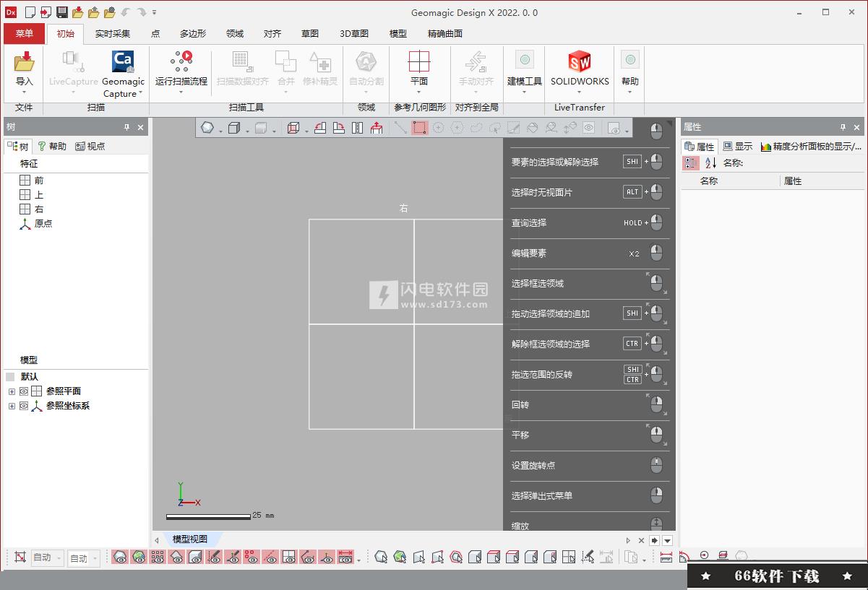This screenshot has width=868, height=590.
Task: Toggle point cloud visibility in bottom toolbar
Action: pos(158,557)
